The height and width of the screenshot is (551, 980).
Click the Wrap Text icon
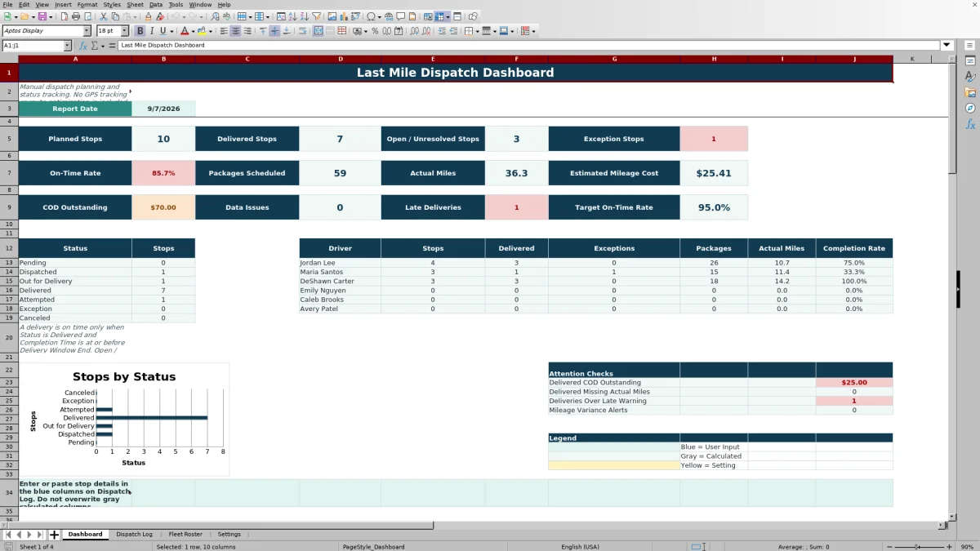coord(302,31)
